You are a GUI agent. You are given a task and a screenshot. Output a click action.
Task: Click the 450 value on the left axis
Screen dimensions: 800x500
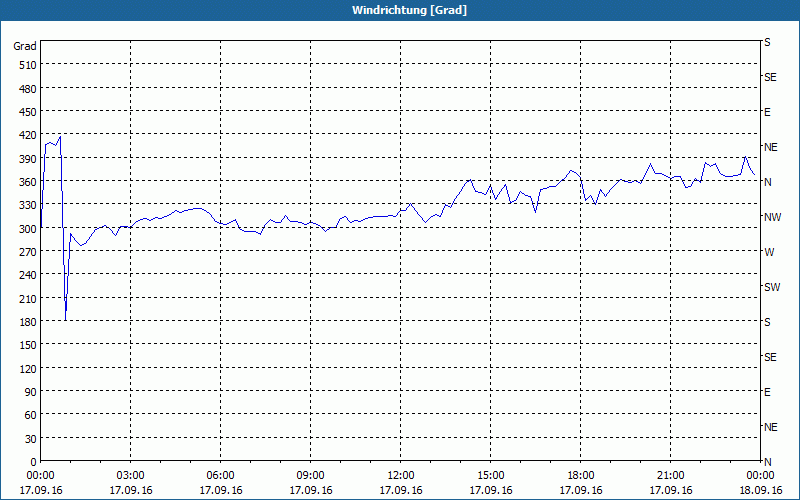[x=28, y=112]
